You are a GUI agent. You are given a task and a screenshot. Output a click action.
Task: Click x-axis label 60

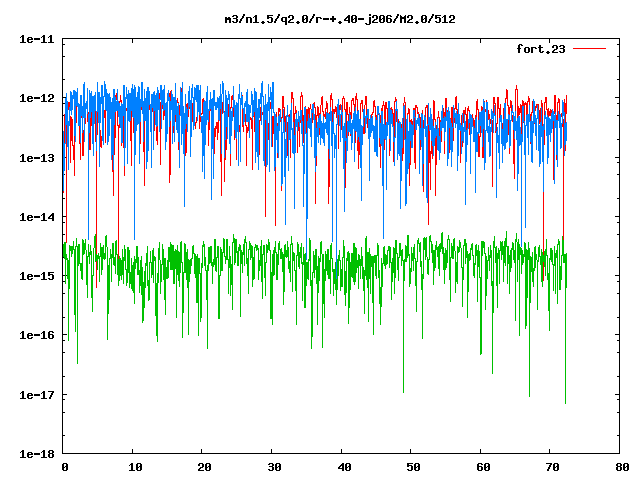[483, 467]
